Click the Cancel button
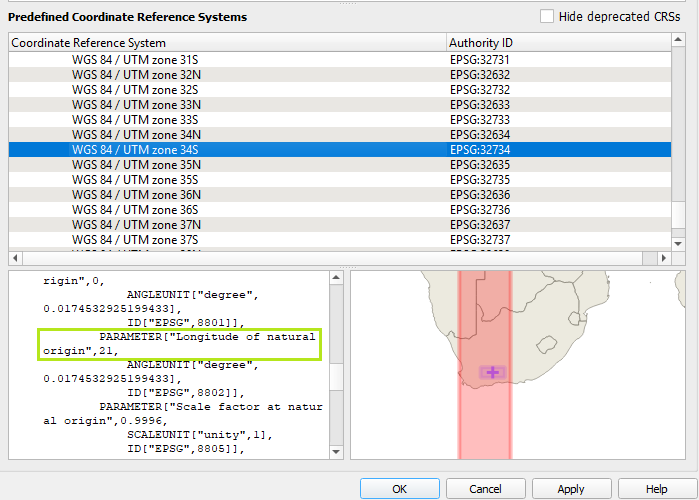Image resolution: width=699 pixels, height=500 pixels. (x=485, y=489)
